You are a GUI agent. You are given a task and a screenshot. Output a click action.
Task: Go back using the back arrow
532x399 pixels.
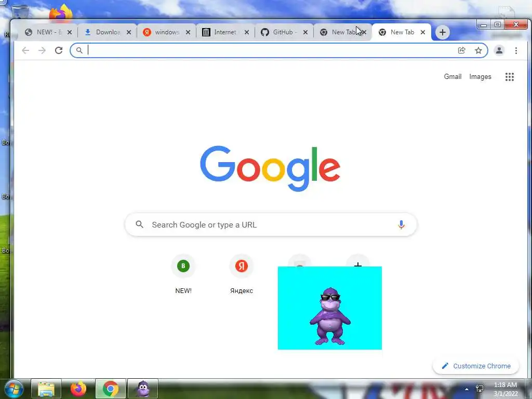[25, 50]
